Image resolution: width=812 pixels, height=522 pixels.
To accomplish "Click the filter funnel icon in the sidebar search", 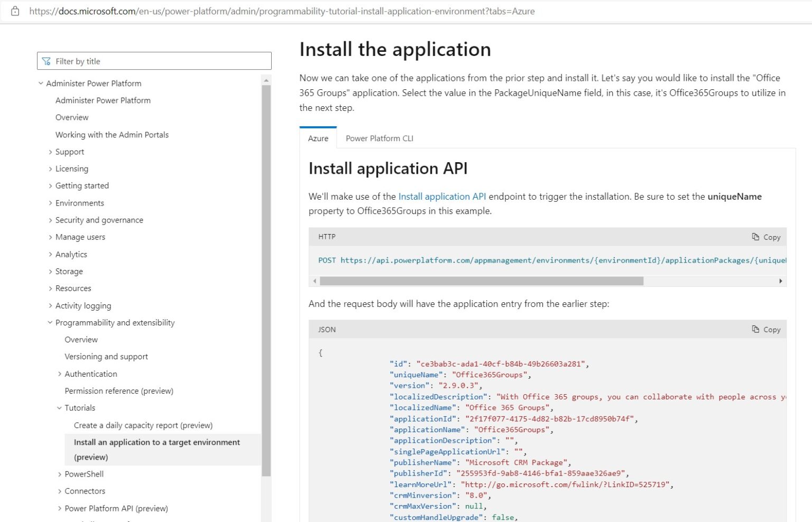I will point(47,61).
